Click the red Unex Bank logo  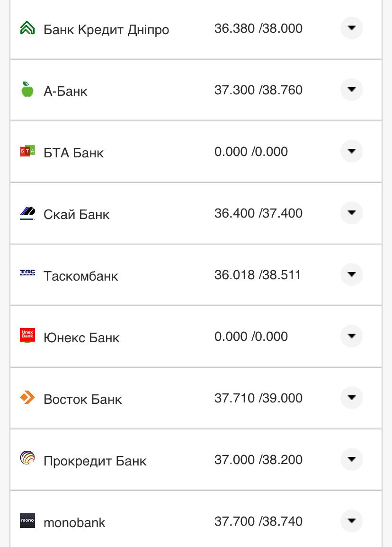coord(27,336)
